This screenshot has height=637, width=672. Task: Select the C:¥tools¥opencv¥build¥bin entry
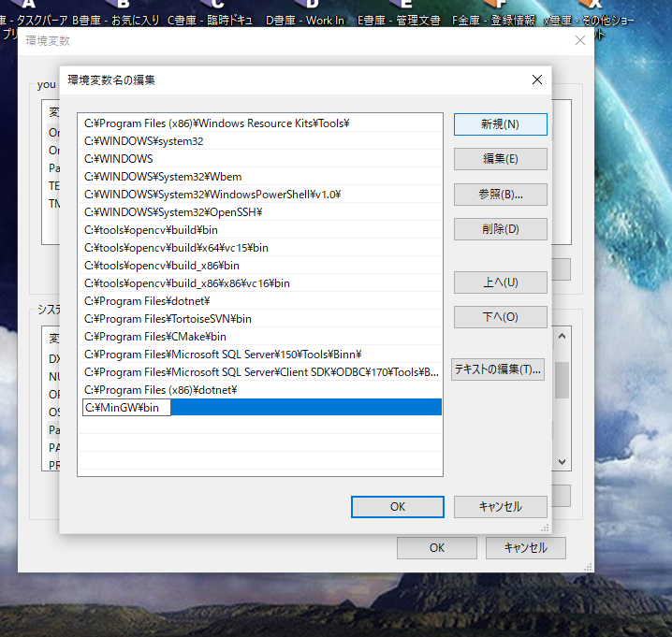[259, 230]
